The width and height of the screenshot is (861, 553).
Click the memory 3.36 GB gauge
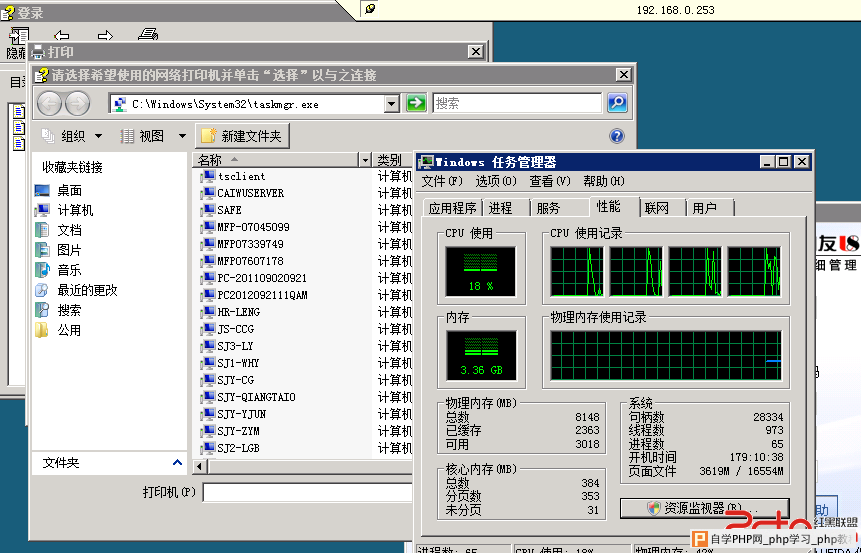(x=481, y=355)
